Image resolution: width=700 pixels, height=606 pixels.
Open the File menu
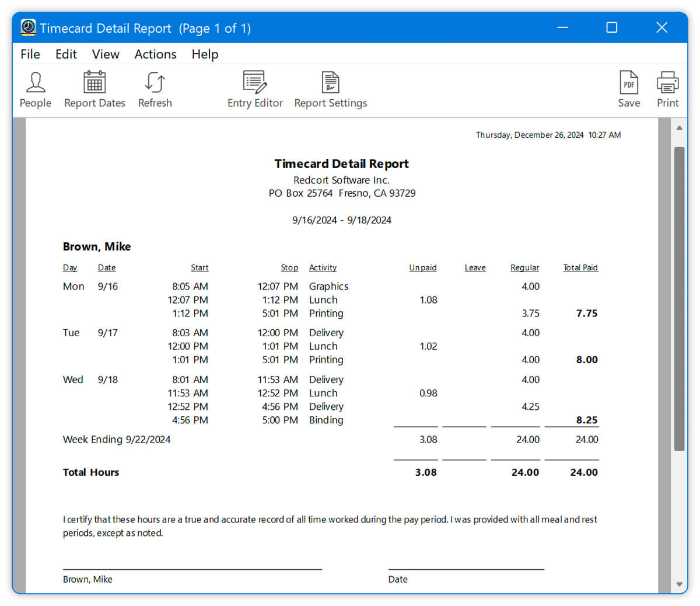[x=30, y=54]
